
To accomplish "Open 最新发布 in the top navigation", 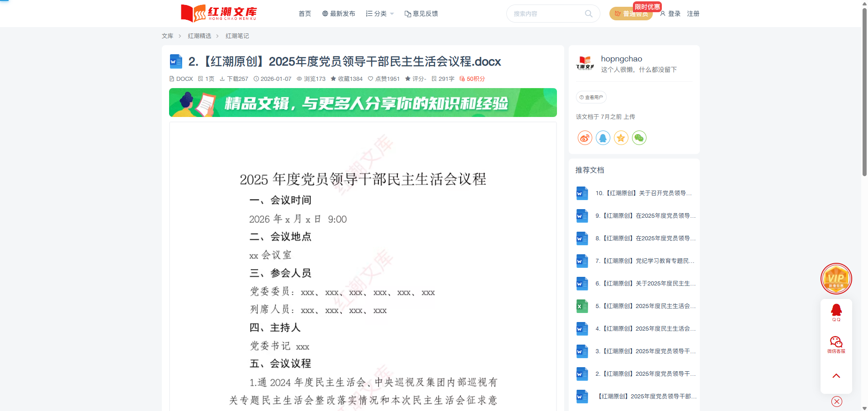I will [x=339, y=14].
